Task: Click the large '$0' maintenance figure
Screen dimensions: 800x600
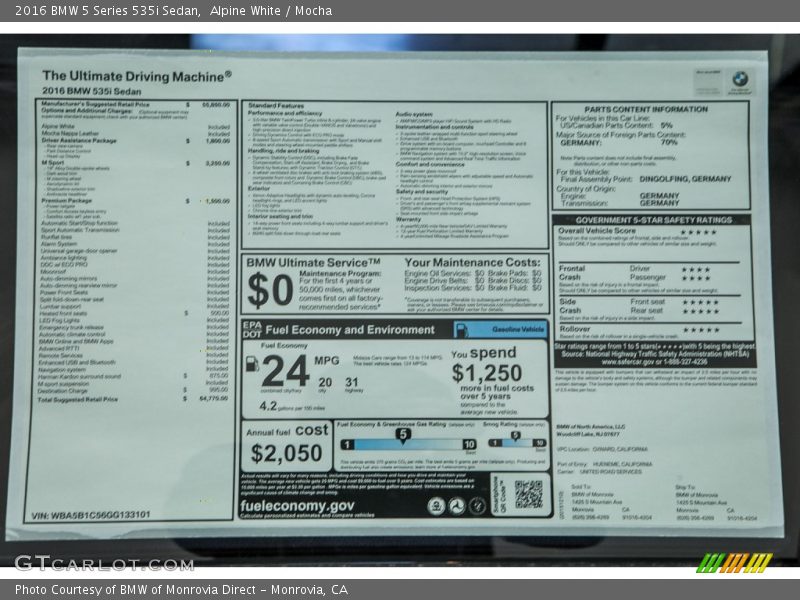Action: pyautogui.click(x=270, y=290)
